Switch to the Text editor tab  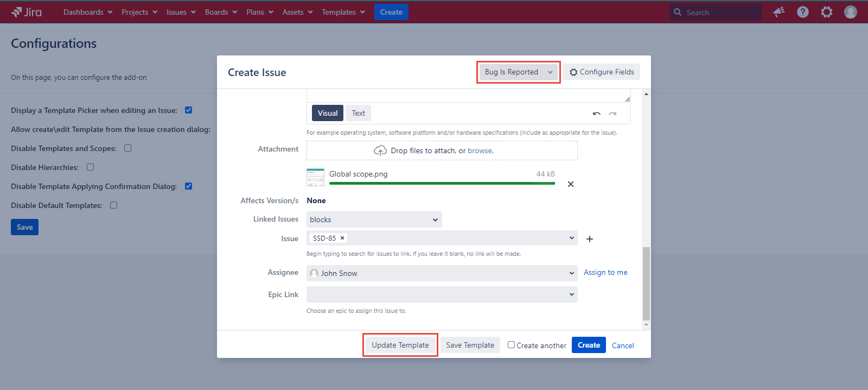click(x=358, y=113)
